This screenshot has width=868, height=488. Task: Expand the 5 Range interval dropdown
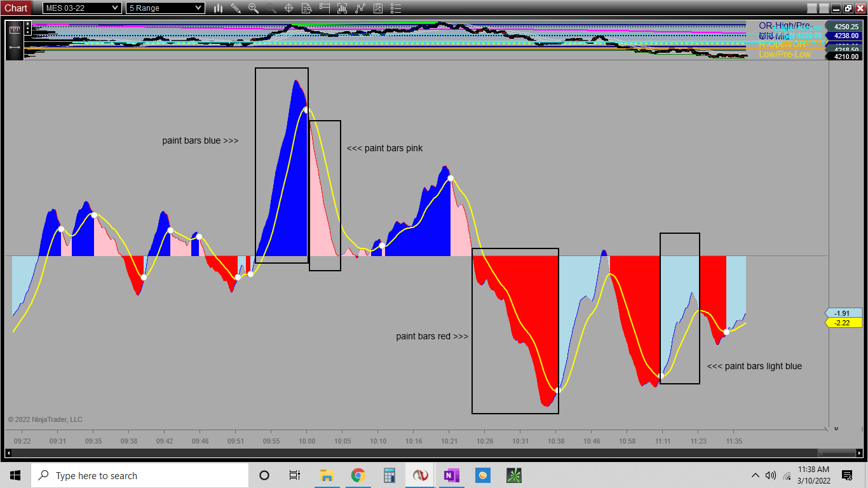tap(165, 8)
